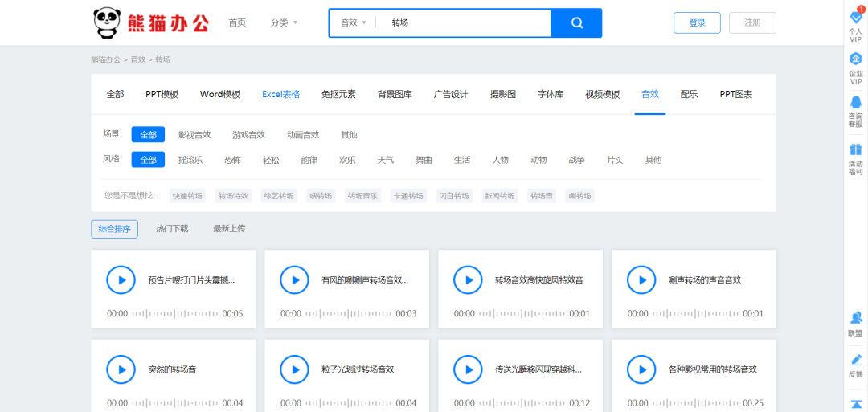
Task: Play the 刷声转场的声音音效 audio clip
Action: [x=641, y=280]
